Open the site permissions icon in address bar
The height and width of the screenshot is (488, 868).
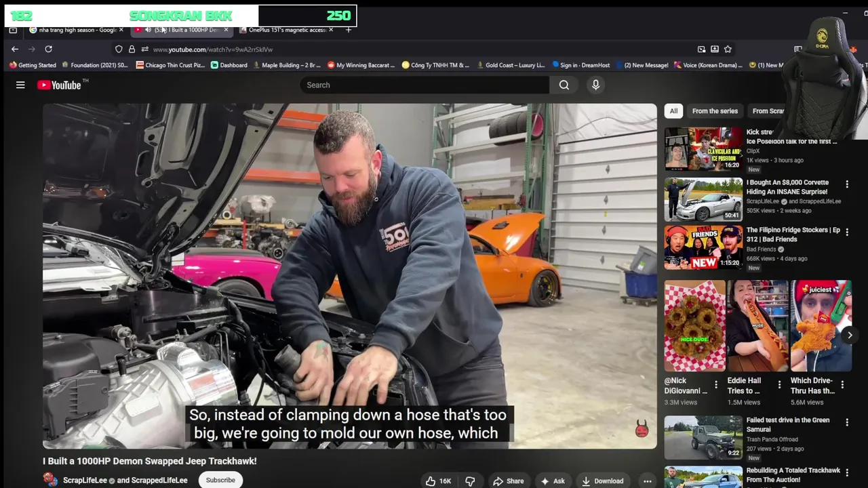(x=144, y=49)
